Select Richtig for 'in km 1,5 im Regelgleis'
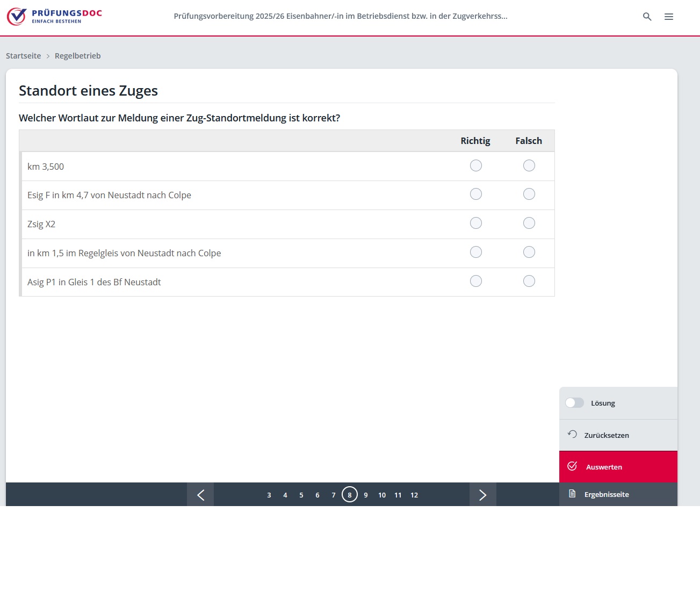700x613 pixels. (x=476, y=252)
